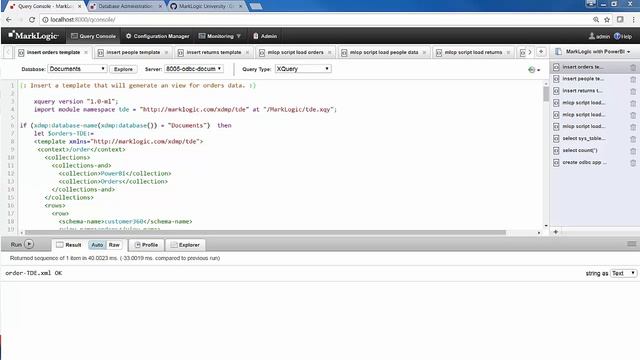Click 'order-TDE.xml OK' result text

tap(33, 273)
